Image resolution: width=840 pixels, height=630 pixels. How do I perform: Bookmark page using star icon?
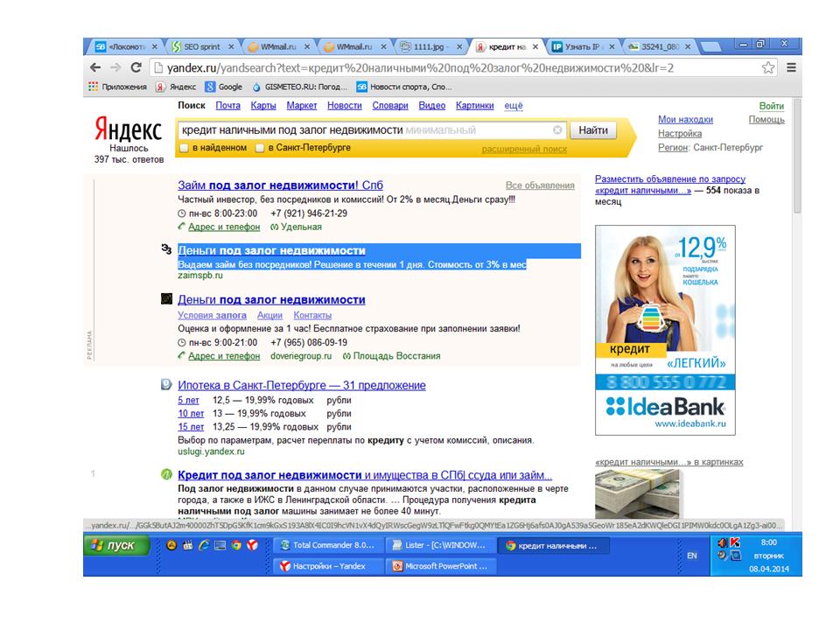[768, 67]
